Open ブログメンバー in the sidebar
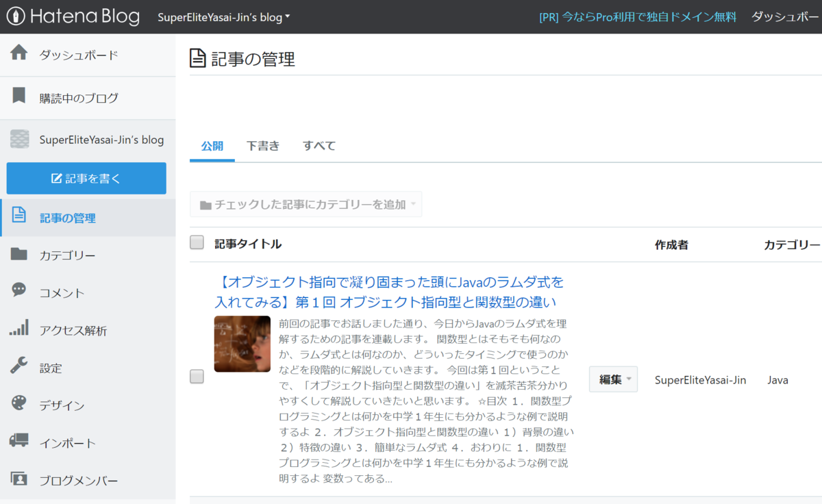The height and width of the screenshot is (504, 822). click(88, 480)
